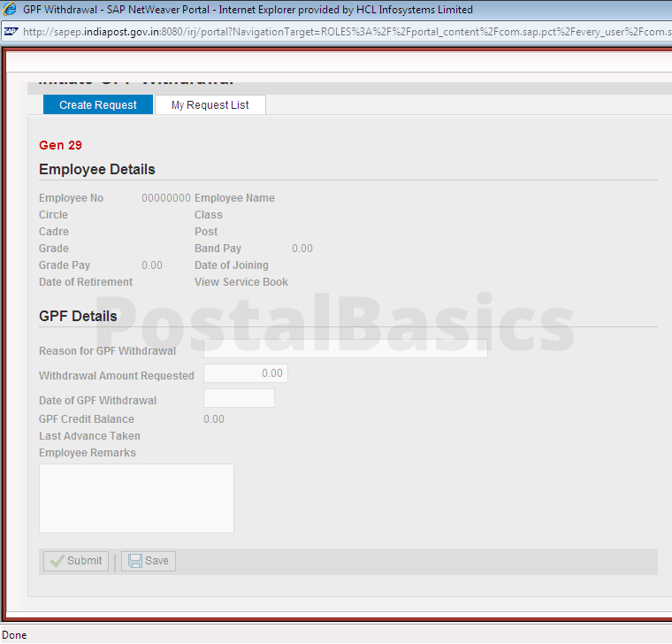
Task: Select the Date of GPF Withdrawal field
Action: tap(239, 399)
